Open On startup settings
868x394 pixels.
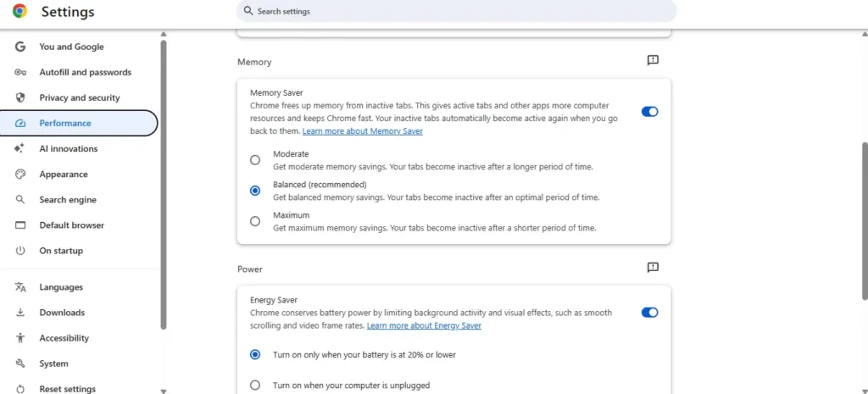coord(61,250)
